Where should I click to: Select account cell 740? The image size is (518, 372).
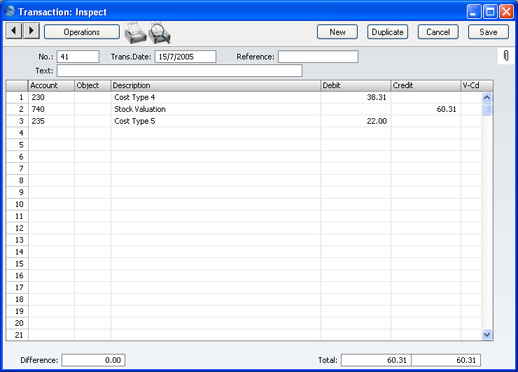[x=51, y=109]
